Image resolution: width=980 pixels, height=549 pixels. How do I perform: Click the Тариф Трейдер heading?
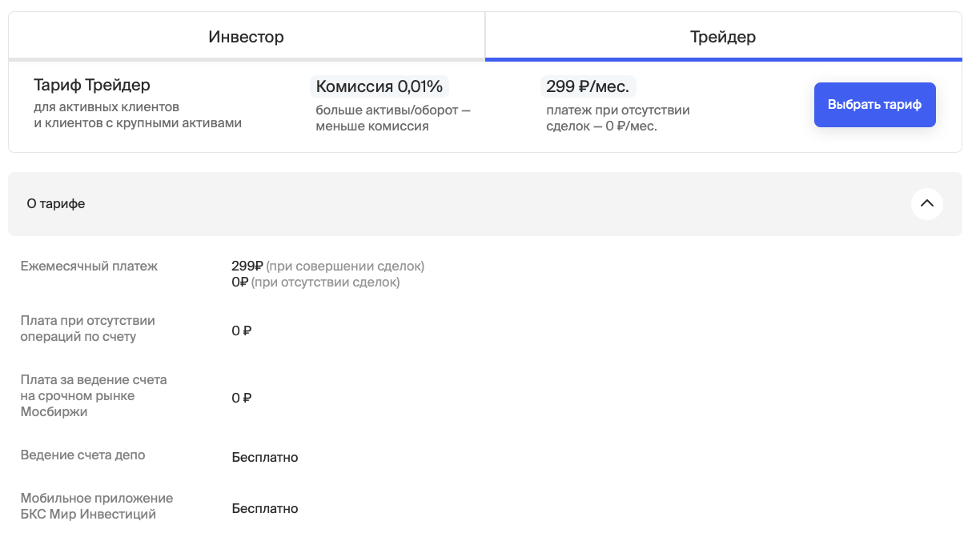click(x=92, y=85)
